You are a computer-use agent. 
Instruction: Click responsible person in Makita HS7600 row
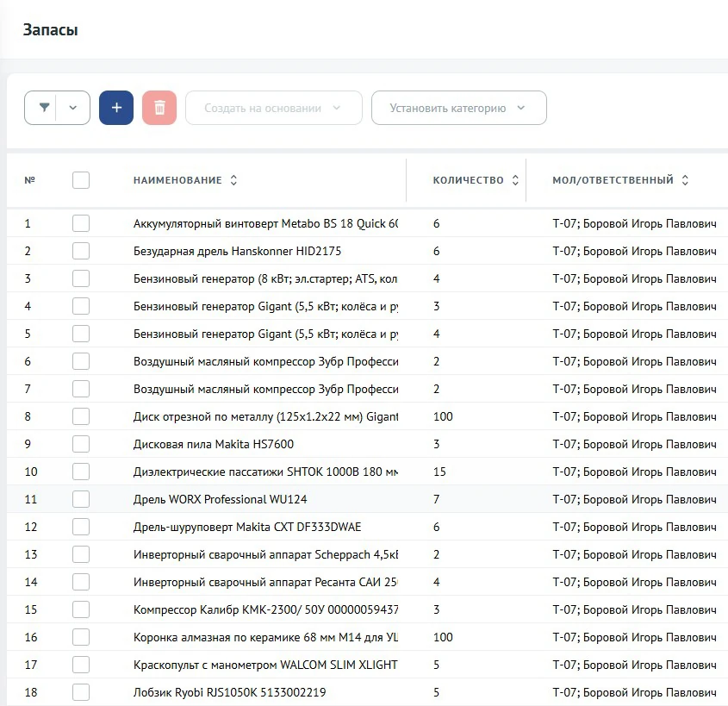coord(635,444)
